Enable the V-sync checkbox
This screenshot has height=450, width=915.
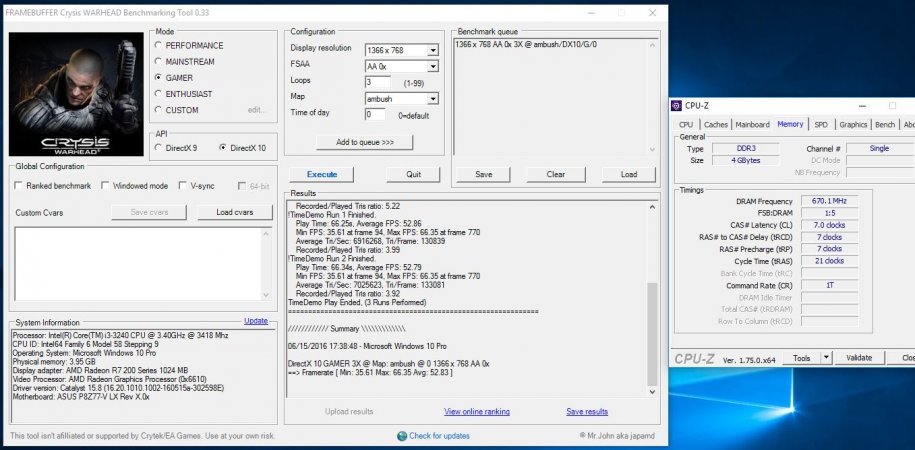coord(183,186)
